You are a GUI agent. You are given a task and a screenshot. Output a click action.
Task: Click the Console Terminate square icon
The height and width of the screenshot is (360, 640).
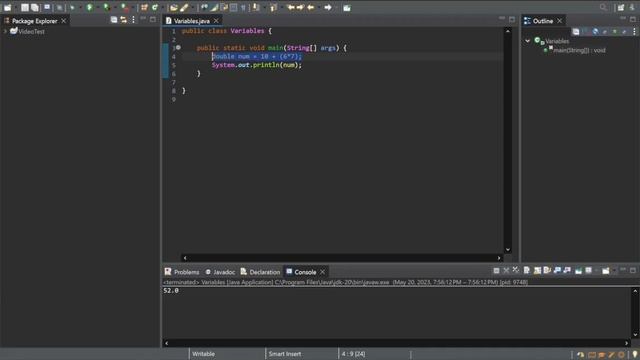tap(496, 271)
